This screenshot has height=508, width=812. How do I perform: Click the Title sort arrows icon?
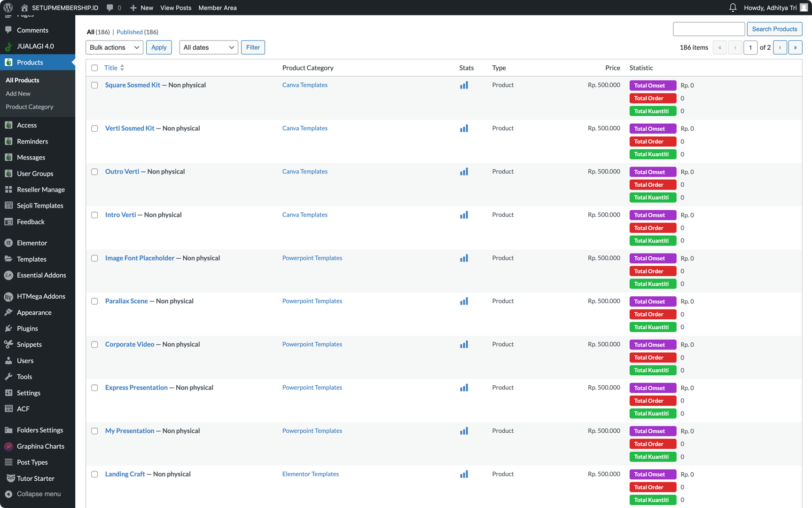[122, 68]
